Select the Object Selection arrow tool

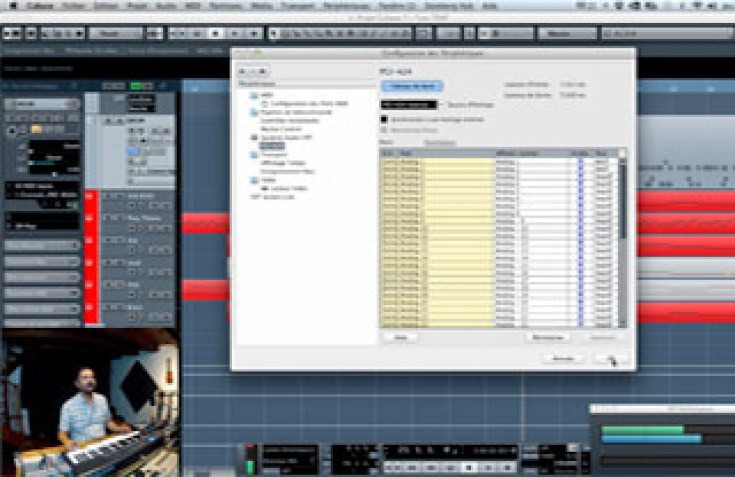(x=274, y=34)
